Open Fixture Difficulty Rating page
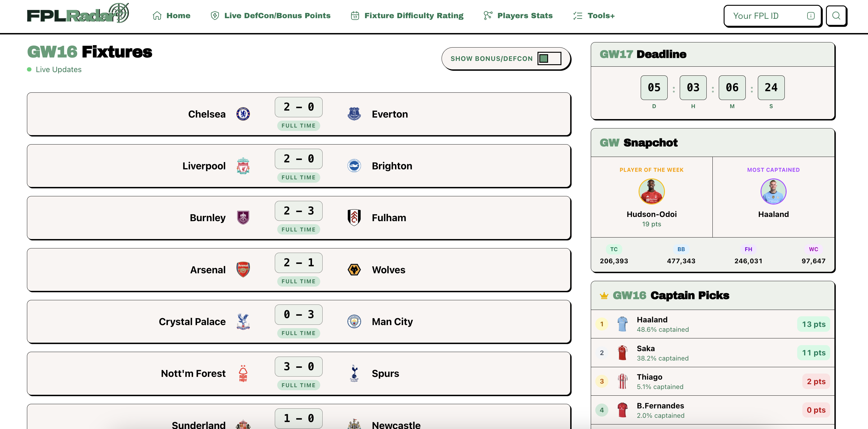 [x=407, y=15]
